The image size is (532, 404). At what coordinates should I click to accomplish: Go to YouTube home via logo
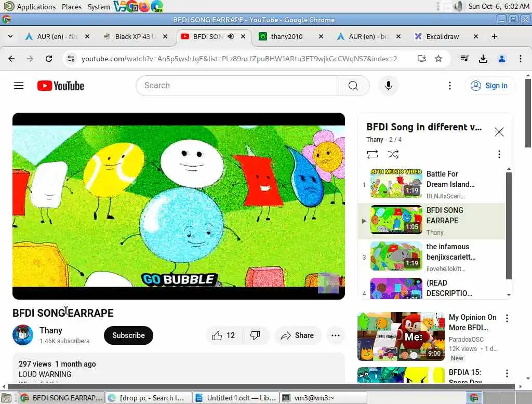(x=61, y=86)
